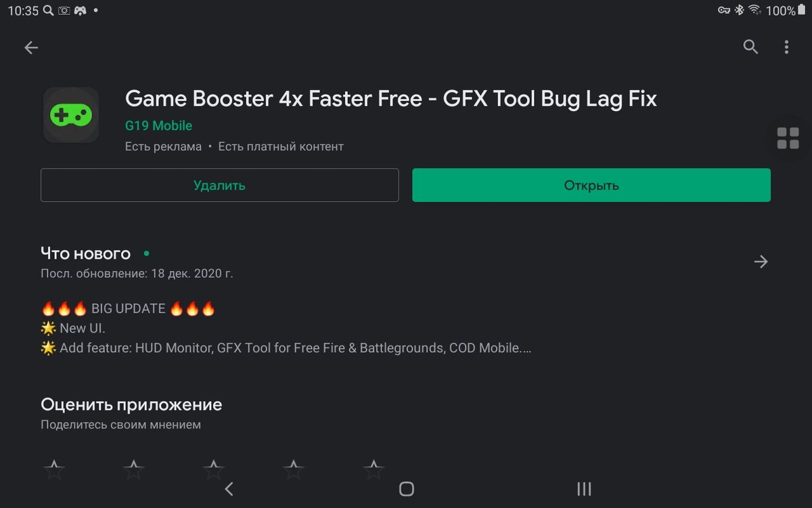Screen dimensions: 812x508
Task: Tap the Android home navigation button
Action: click(406, 489)
